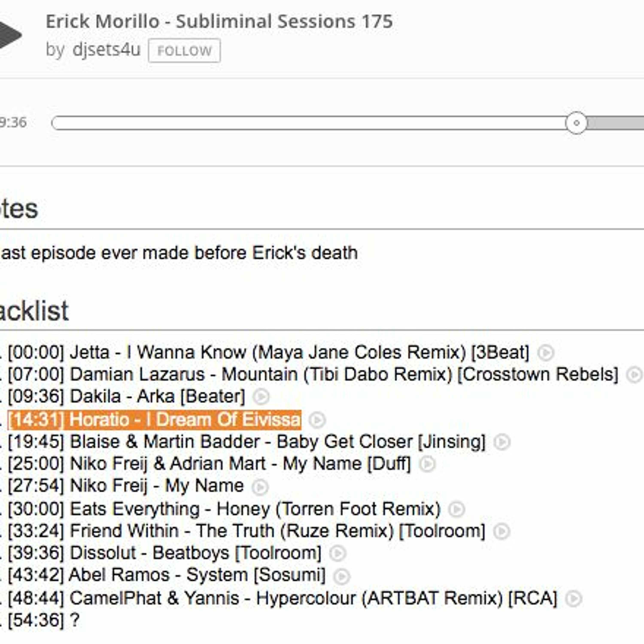Jump to highlighted track at 14:31
The width and height of the screenshot is (644, 644).
(155, 420)
